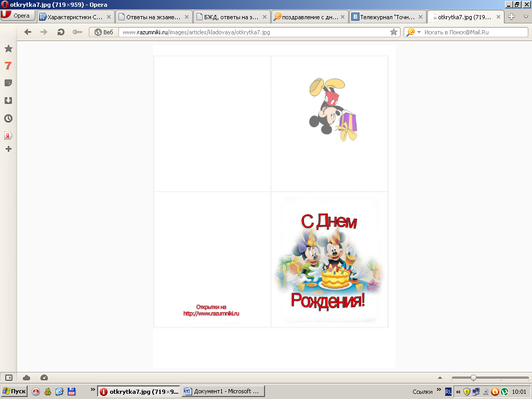532x399 pixels.
Task: Launch the floppy disk quick launch icon
Action: click(71, 392)
